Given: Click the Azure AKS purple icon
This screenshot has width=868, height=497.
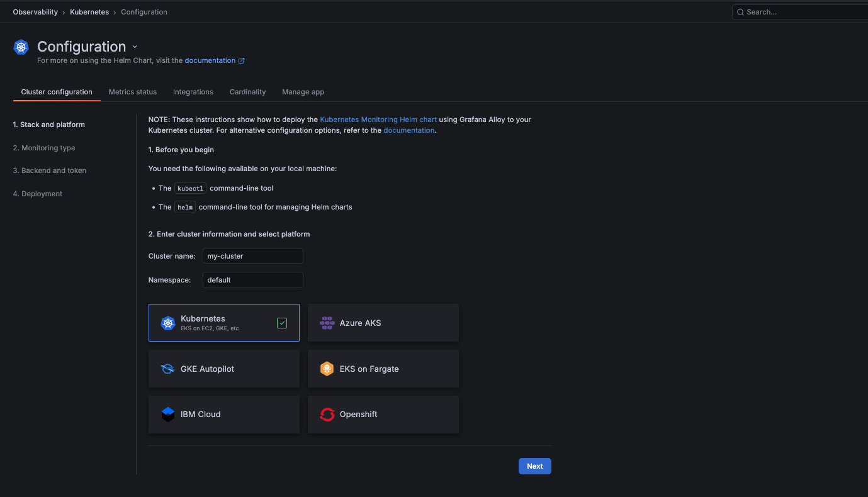Looking at the screenshot, I should tap(327, 323).
